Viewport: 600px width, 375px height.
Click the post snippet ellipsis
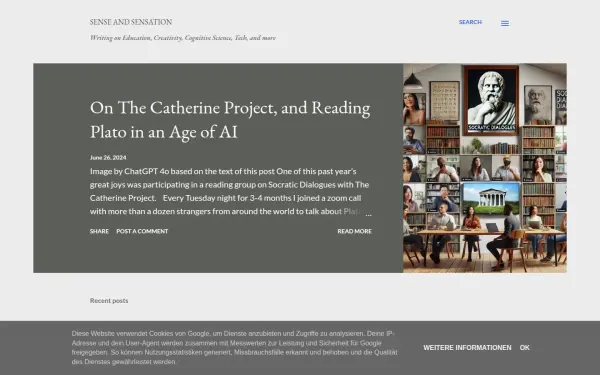pyautogui.click(x=368, y=214)
